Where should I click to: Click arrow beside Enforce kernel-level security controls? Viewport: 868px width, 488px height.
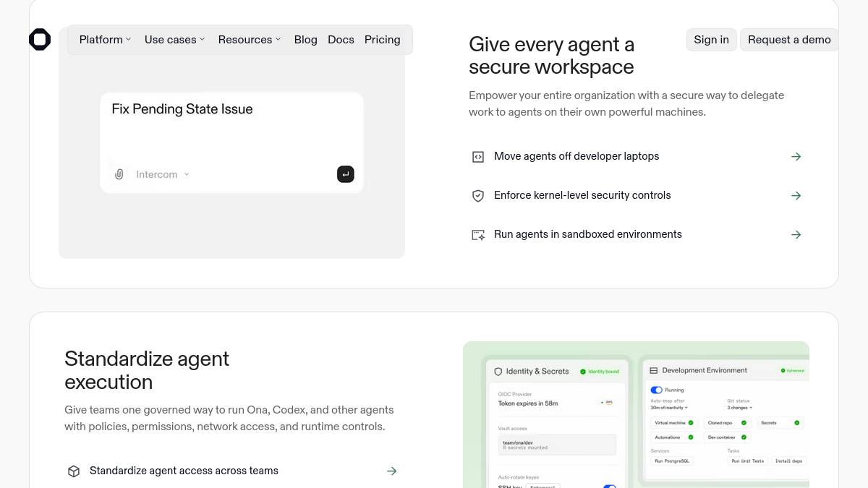tap(796, 195)
